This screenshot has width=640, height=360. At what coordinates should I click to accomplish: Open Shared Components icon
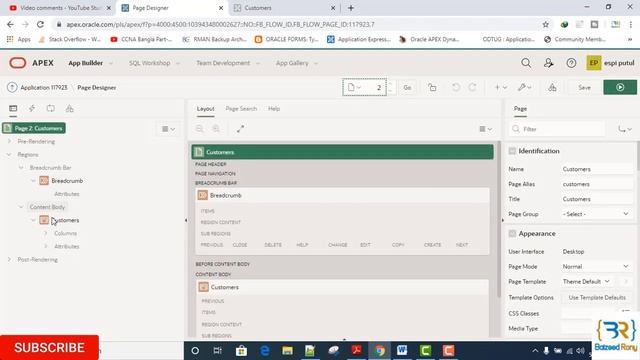[x=552, y=87]
